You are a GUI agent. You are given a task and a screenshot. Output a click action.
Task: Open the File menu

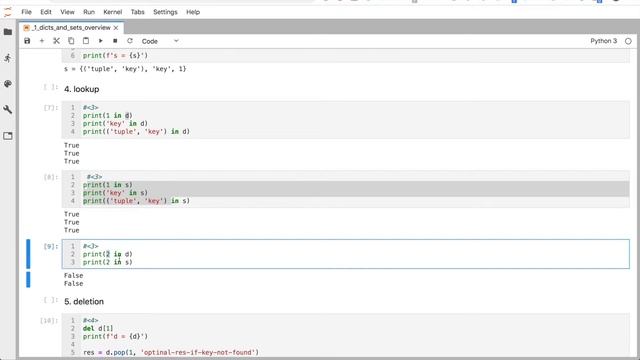tap(27, 12)
